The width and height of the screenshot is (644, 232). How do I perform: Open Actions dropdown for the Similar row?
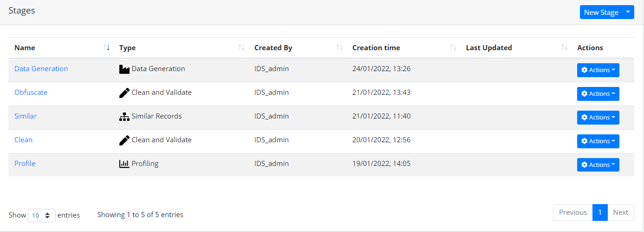click(598, 118)
